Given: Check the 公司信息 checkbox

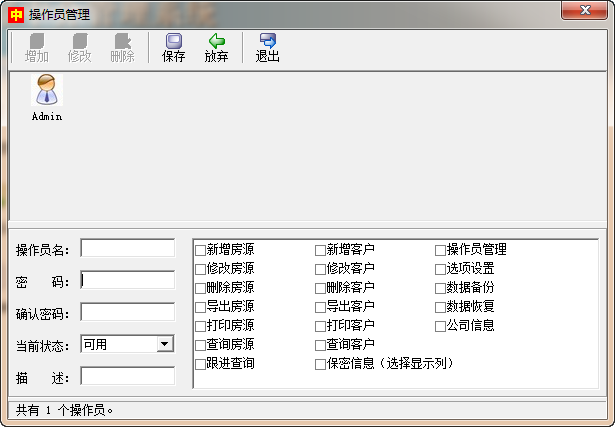Looking at the screenshot, I should pyautogui.click(x=440, y=326).
